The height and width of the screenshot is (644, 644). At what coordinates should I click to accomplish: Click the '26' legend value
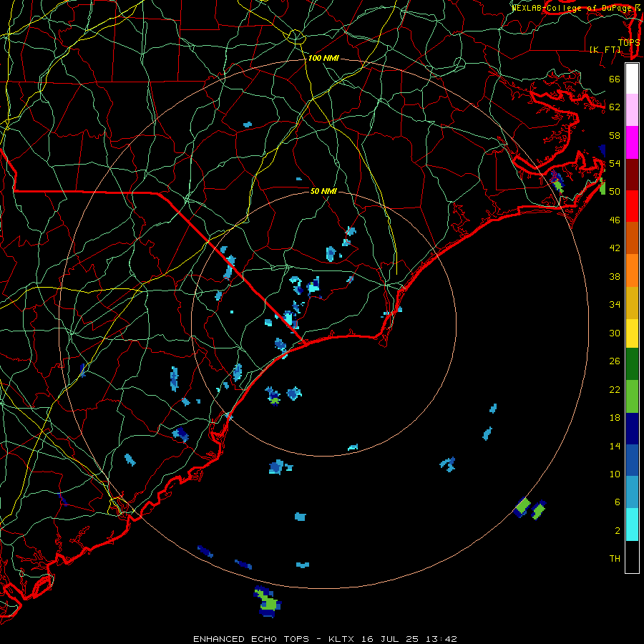[x=615, y=361]
